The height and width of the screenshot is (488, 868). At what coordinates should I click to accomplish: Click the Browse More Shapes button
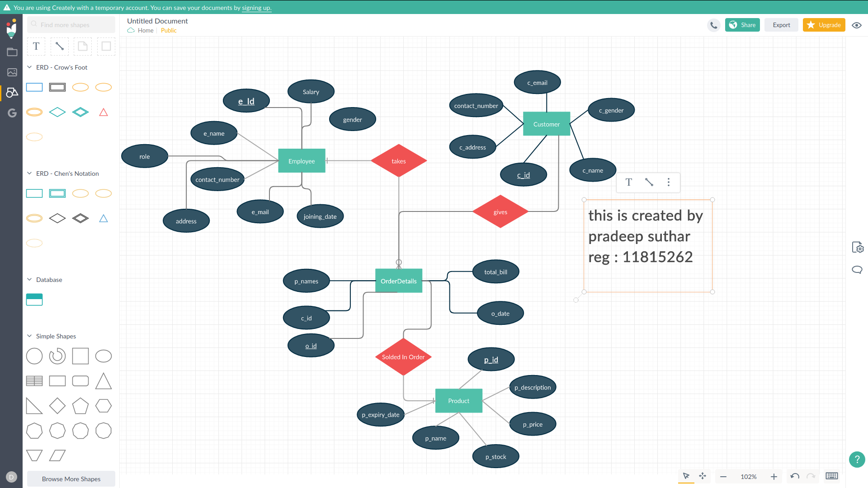[71, 479]
